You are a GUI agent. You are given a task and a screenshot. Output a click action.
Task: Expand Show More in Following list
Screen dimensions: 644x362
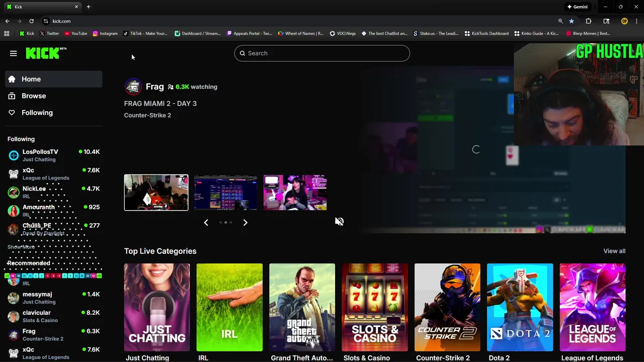21,247
